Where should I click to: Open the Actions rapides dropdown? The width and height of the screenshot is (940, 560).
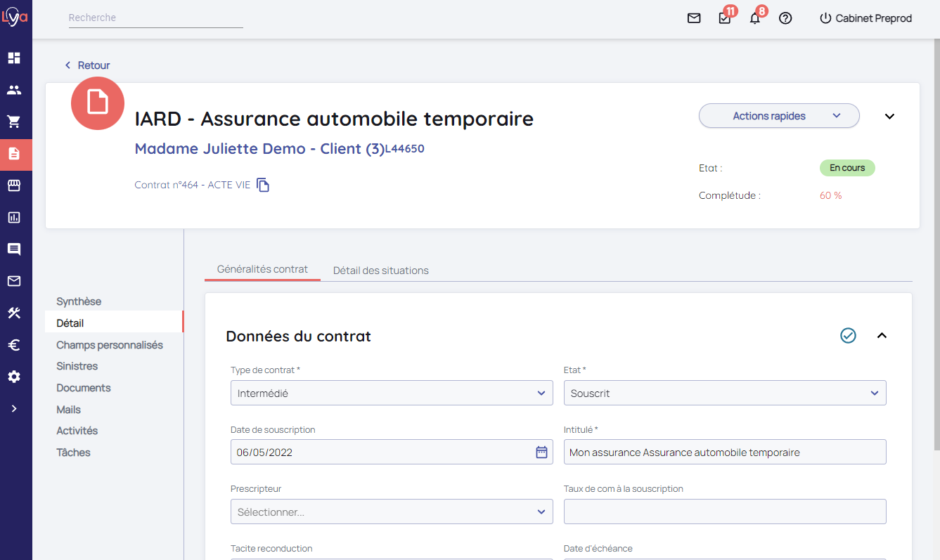[778, 116]
